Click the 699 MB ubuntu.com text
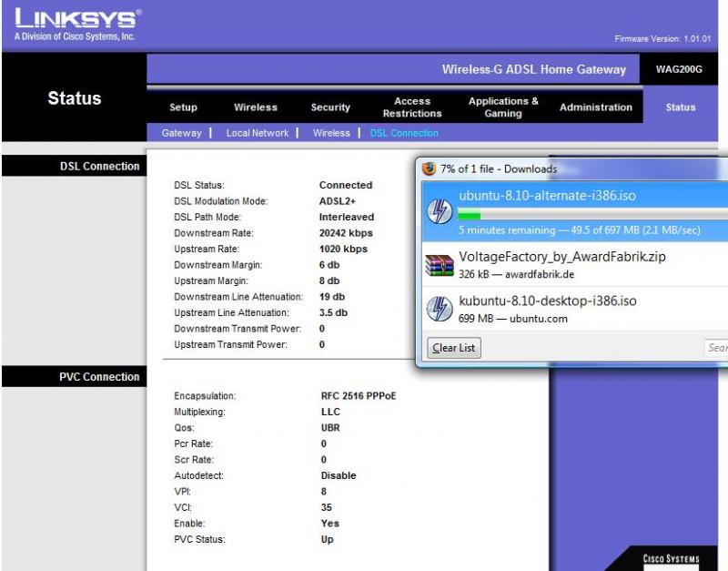 click(513, 319)
